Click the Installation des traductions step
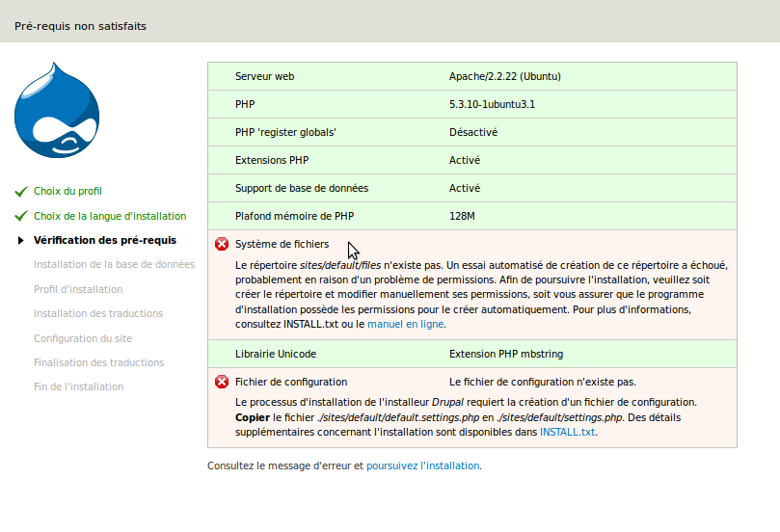The width and height of the screenshot is (780, 532). click(x=98, y=313)
